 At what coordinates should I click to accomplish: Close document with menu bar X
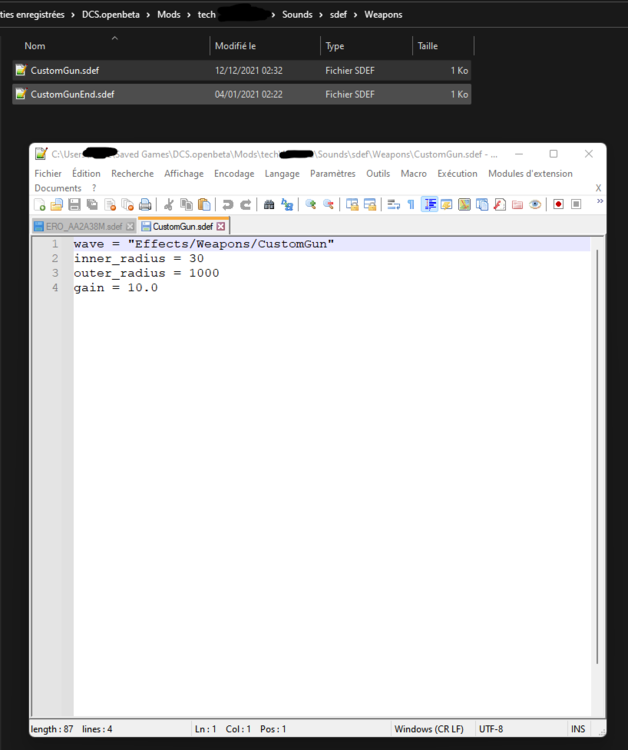[598, 188]
